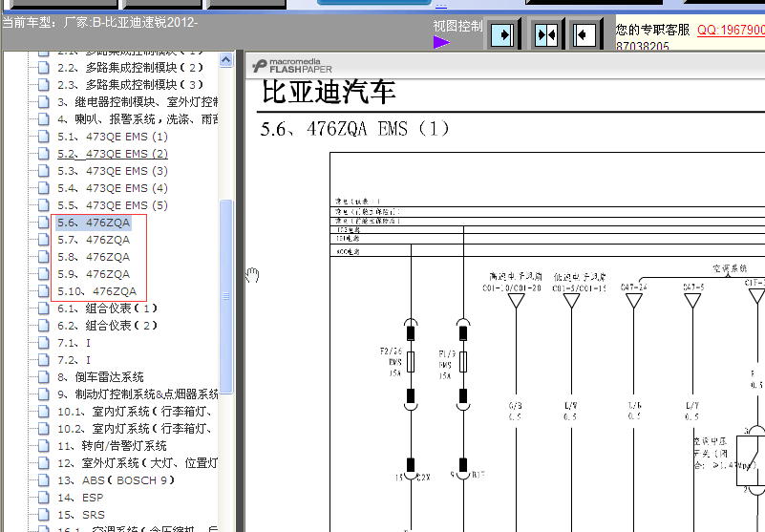
Task: Select tree item 2.3 多路集成控制模块 (3)
Action: coord(130,84)
